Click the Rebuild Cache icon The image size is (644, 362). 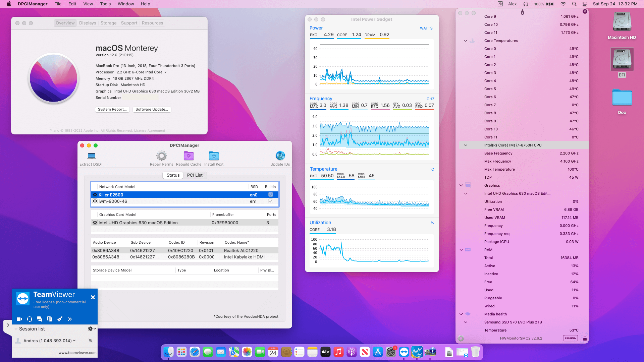189,156
